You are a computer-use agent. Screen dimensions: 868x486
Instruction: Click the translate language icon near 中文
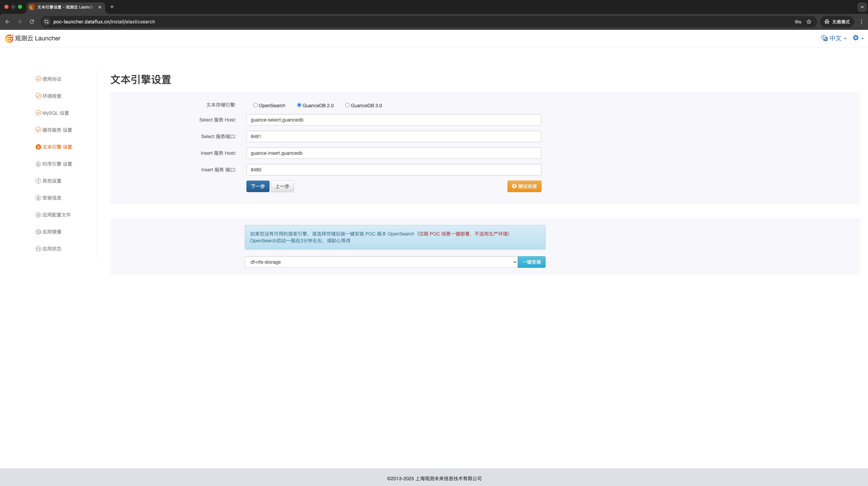tap(825, 38)
